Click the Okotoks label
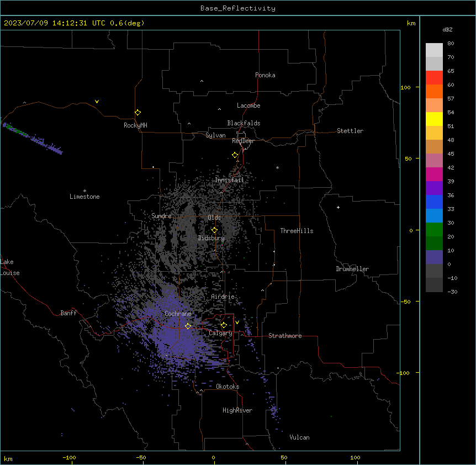This screenshot has width=476, height=465. [x=228, y=387]
